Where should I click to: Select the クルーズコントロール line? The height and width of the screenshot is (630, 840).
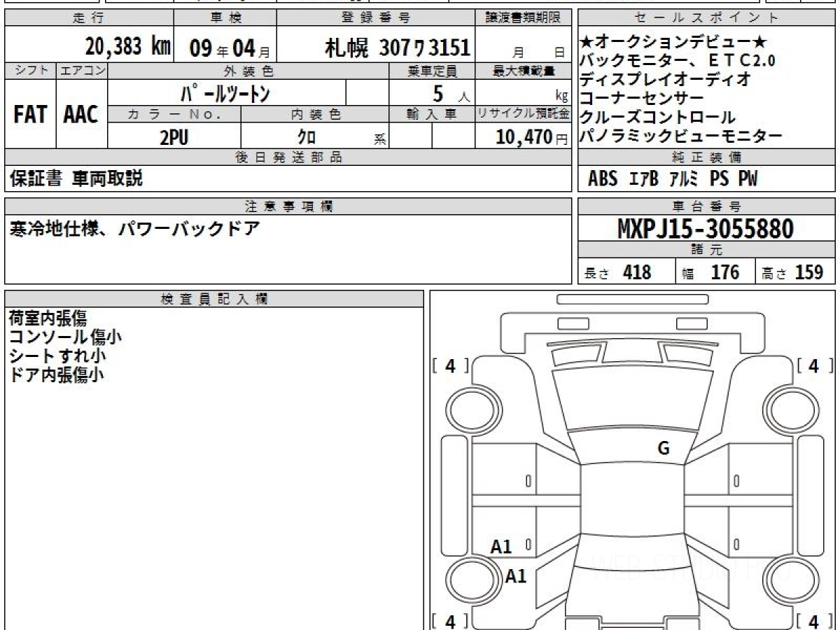[658, 117]
